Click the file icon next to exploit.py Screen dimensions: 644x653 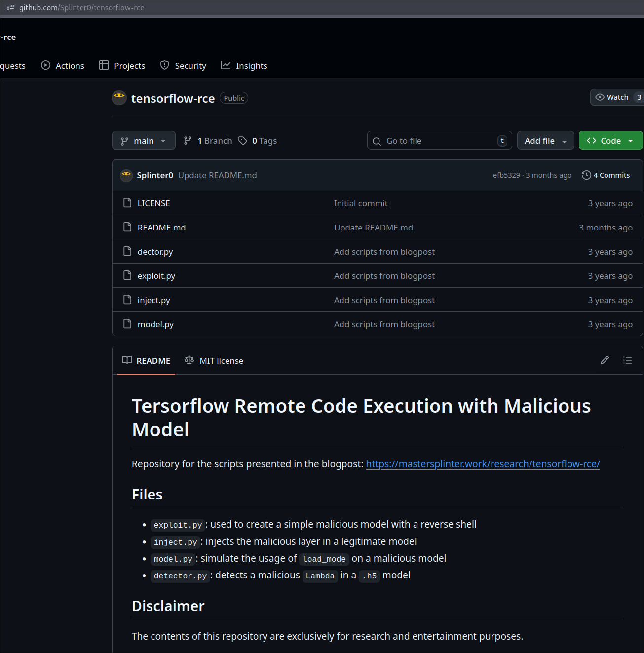(127, 275)
